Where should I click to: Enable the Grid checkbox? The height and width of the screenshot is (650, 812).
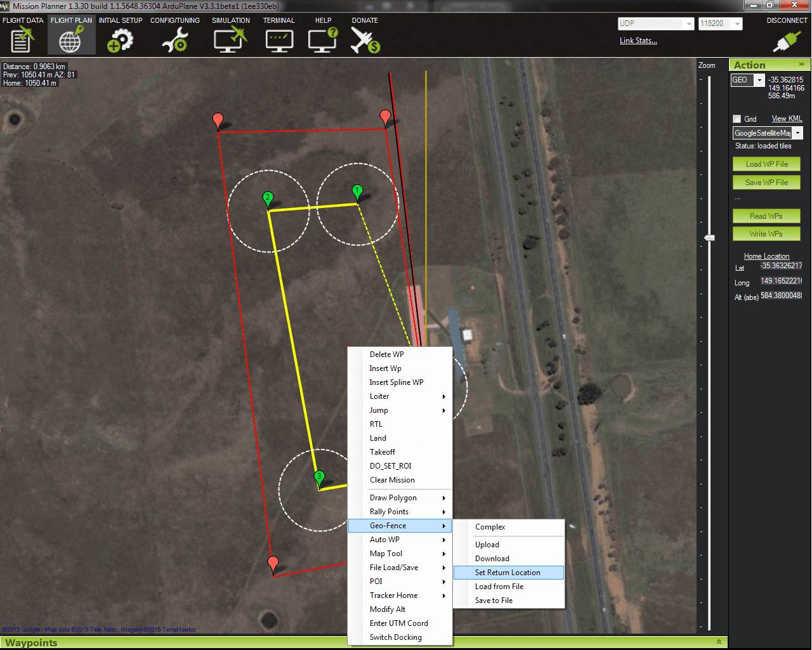coord(737,119)
